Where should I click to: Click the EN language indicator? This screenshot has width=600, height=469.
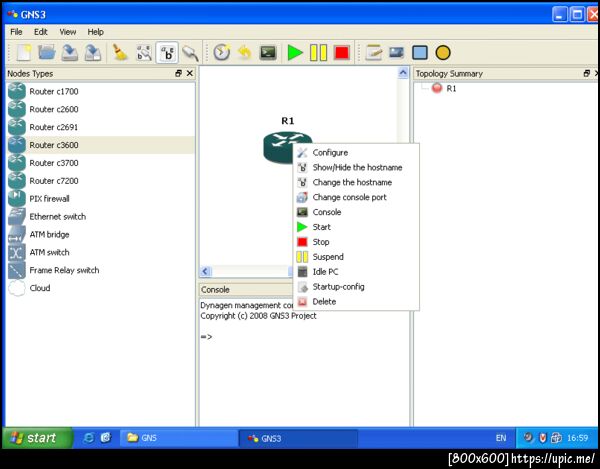[501, 438]
